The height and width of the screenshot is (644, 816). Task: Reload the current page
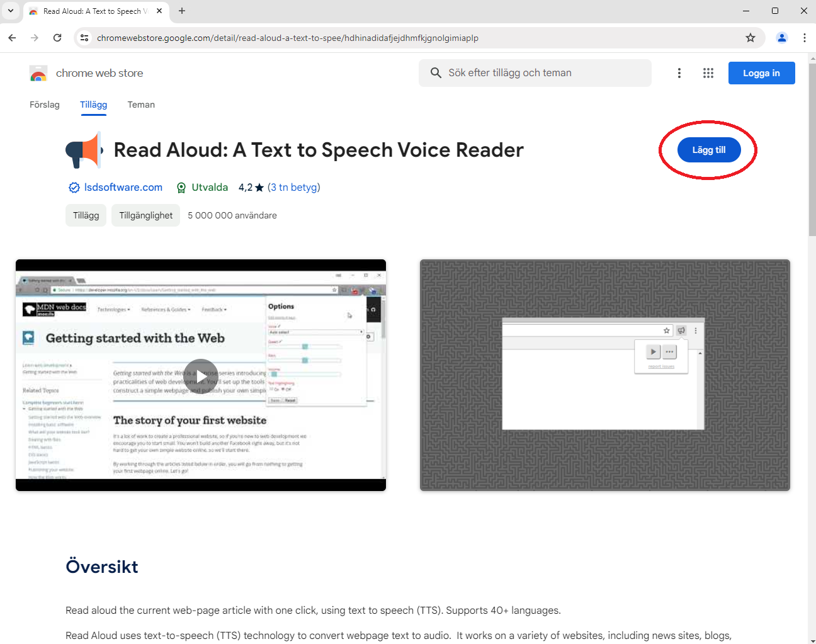click(x=57, y=38)
